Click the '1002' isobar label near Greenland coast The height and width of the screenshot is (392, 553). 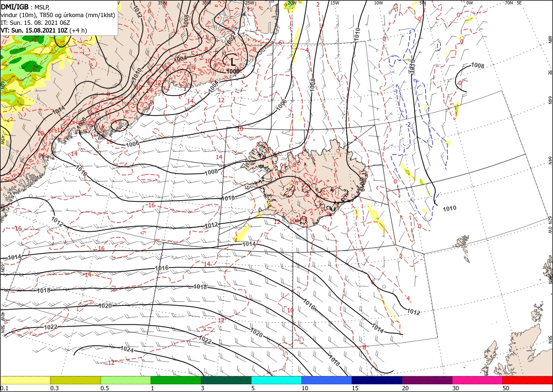pos(230,40)
